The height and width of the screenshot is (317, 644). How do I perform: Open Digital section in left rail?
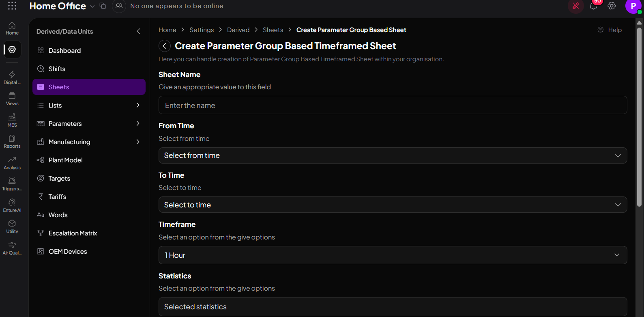point(12,78)
